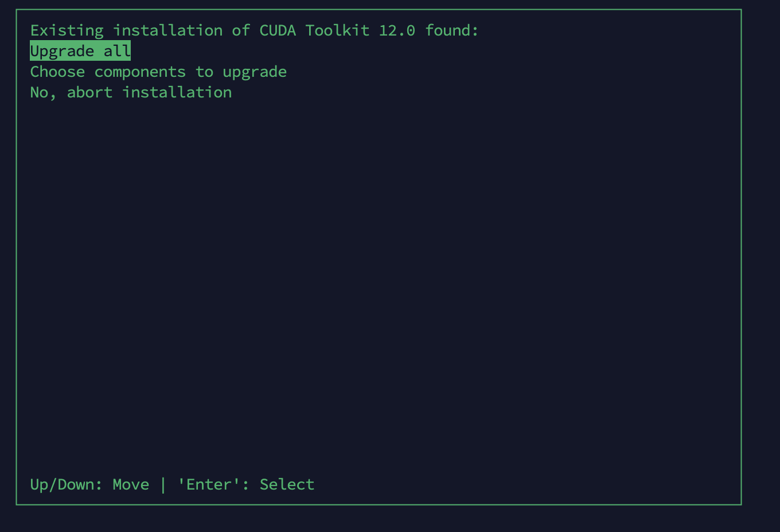Click the word upgrade ending second option

pos(255,73)
